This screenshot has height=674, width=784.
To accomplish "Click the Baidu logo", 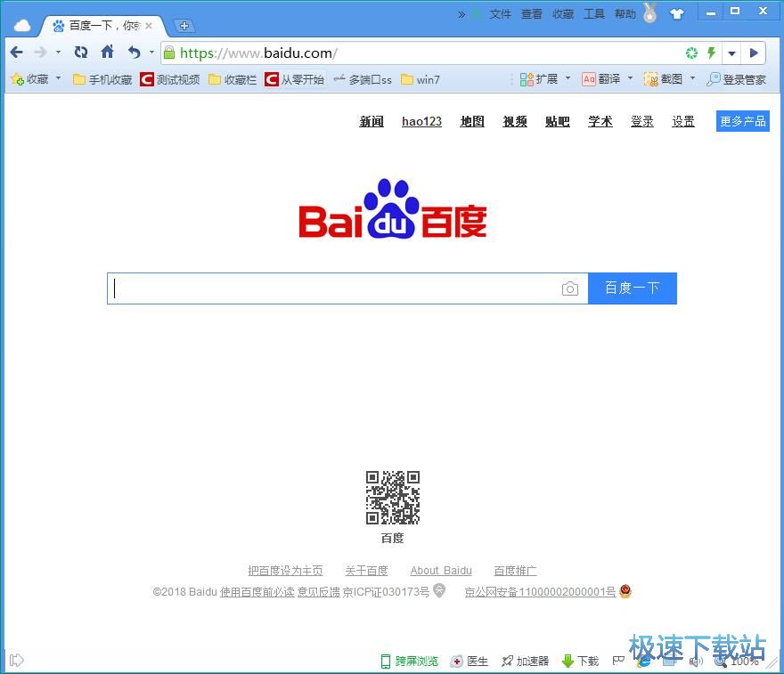I will [x=393, y=209].
